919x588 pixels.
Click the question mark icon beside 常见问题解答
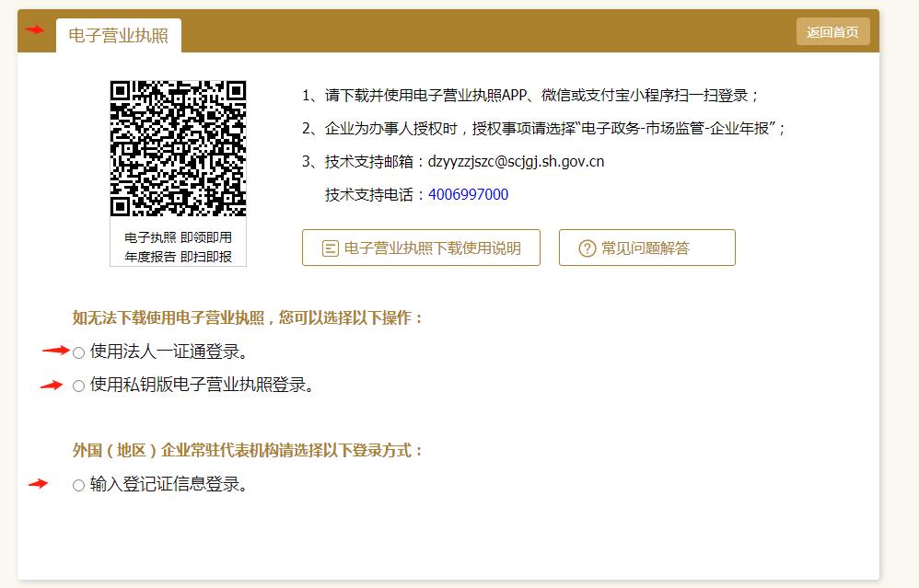pos(587,248)
